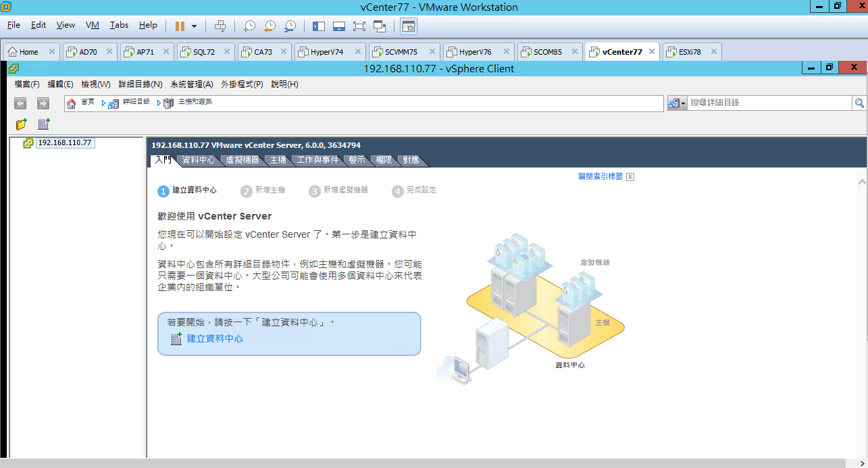Viewport: 868px width, 468px height.
Task: Open the Workstation View menu
Action: click(x=66, y=25)
